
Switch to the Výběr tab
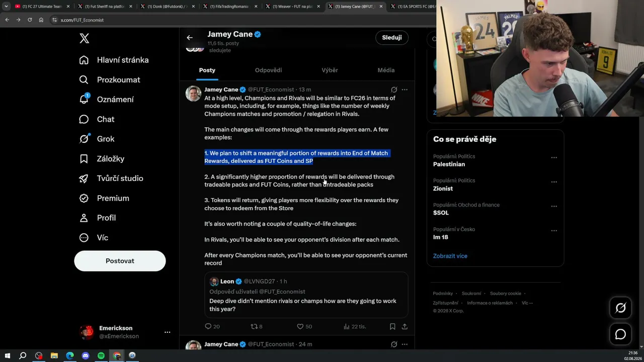pyautogui.click(x=330, y=70)
